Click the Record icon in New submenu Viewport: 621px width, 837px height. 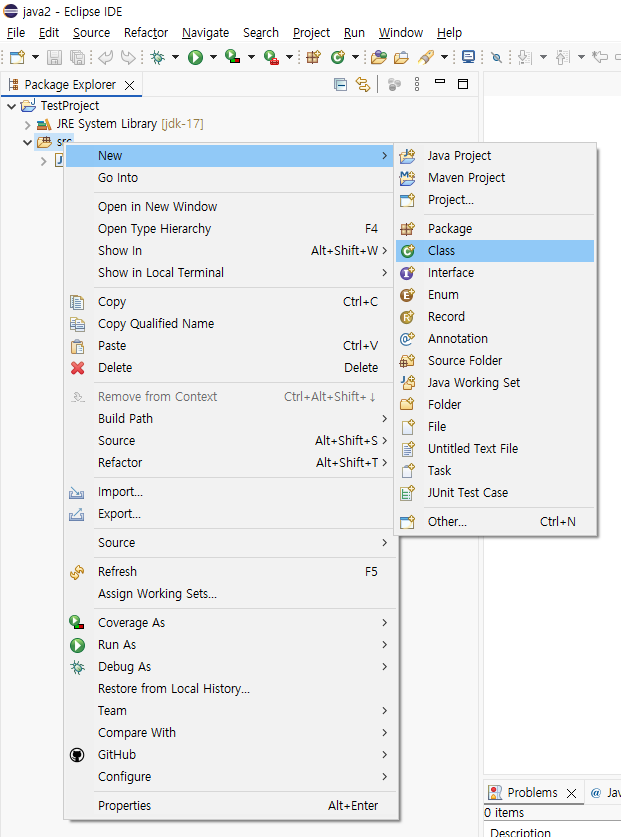point(407,317)
